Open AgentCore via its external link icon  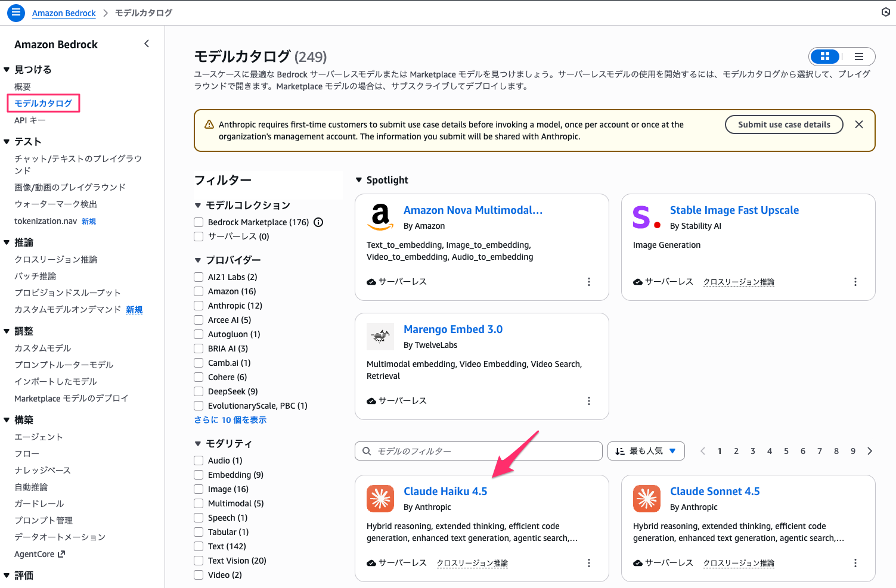(x=61, y=553)
